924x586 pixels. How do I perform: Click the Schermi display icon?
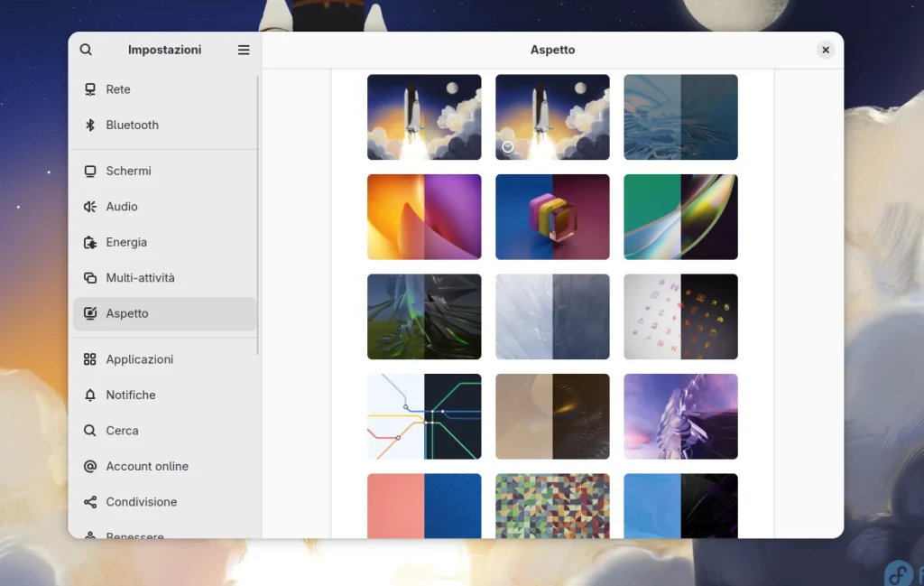click(90, 171)
